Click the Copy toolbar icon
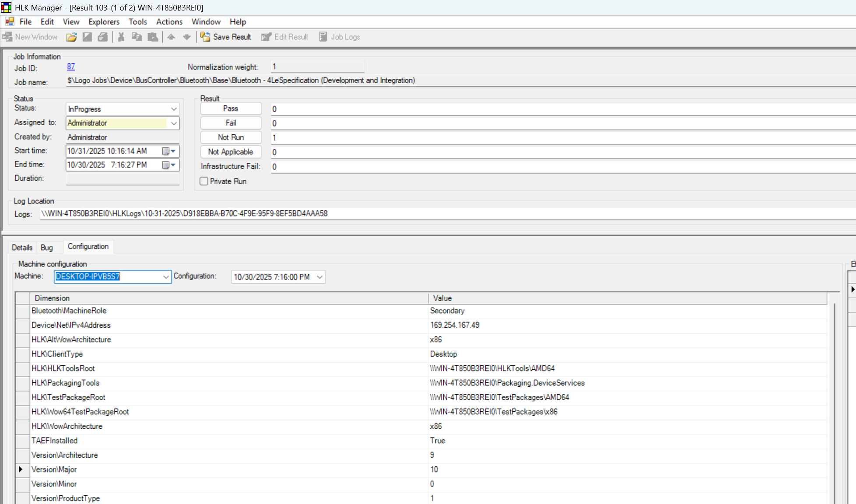The width and height of the screenshot is (856, 504). point(137,37)
